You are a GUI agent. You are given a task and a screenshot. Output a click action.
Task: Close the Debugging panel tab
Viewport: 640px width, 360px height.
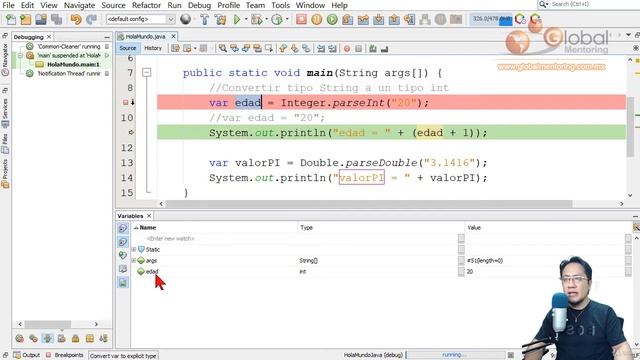click(49, 37)
